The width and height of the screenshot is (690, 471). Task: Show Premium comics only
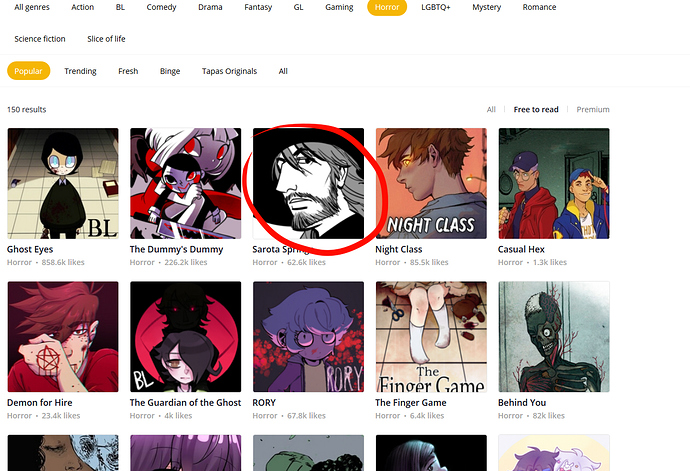(x=592, y=109)
